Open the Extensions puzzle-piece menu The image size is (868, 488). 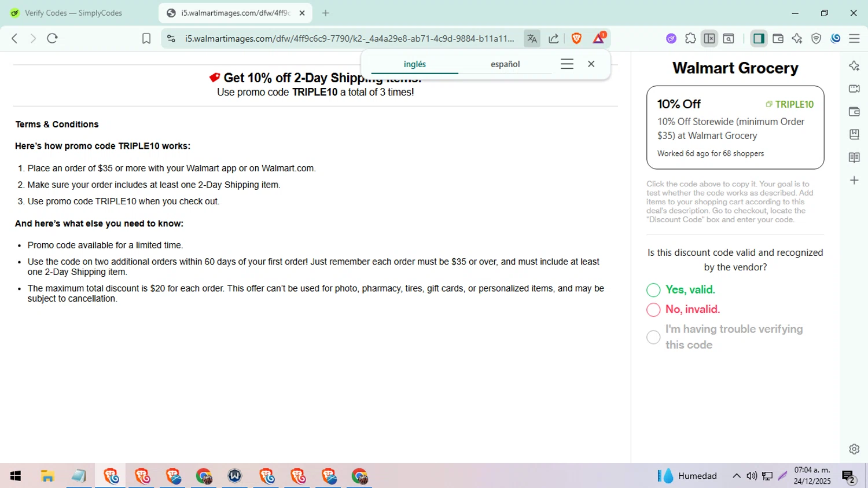690,38
